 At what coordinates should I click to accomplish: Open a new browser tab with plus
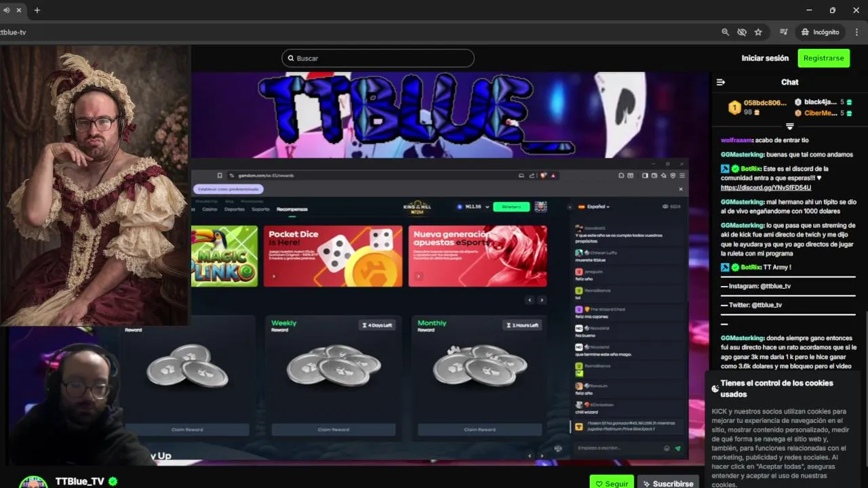pos(37,10)
